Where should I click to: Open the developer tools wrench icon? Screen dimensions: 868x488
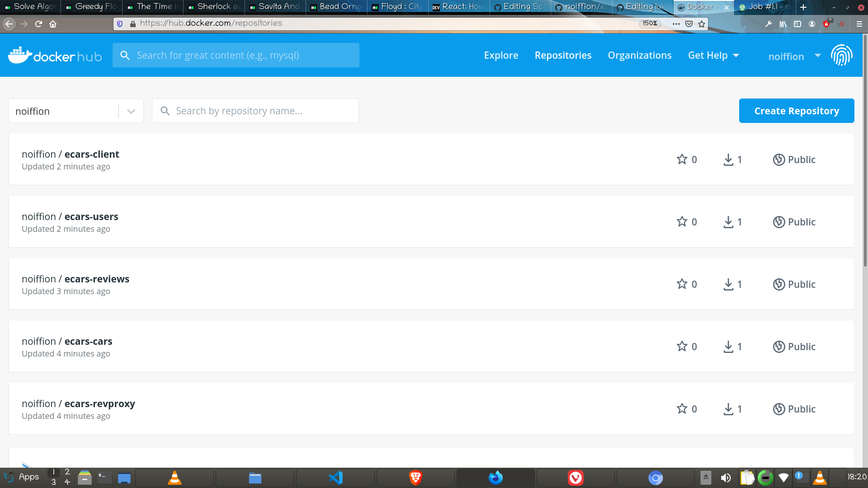[x=769, y=24]
